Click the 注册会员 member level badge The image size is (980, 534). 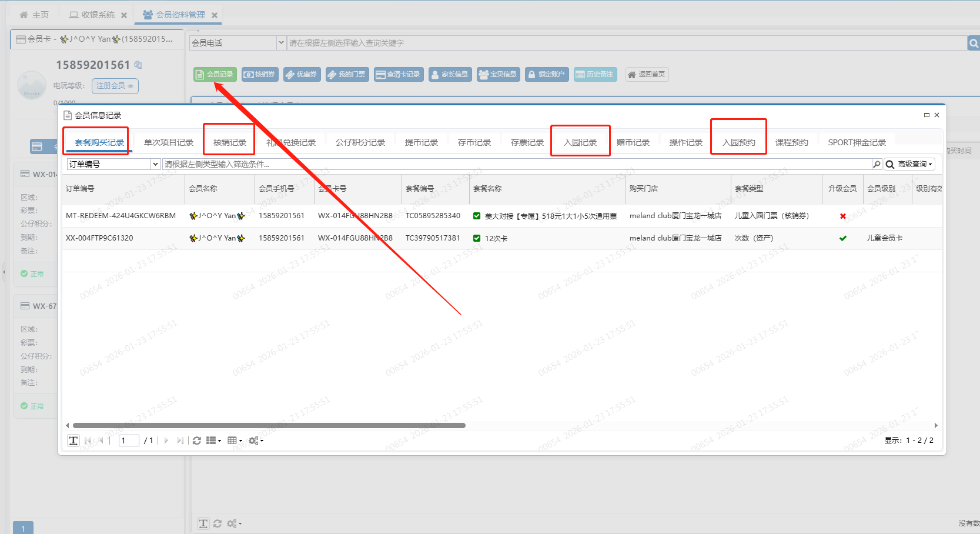(x=115, y=86)
